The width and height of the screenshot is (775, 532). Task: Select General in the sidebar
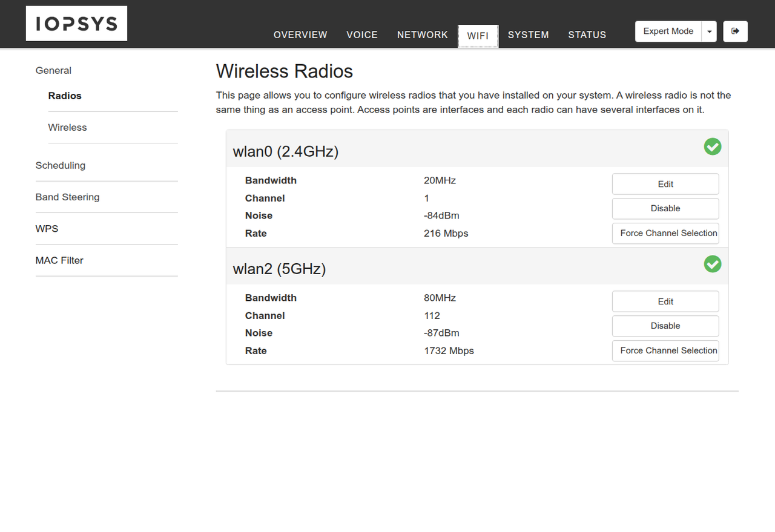tap(53, 70)
